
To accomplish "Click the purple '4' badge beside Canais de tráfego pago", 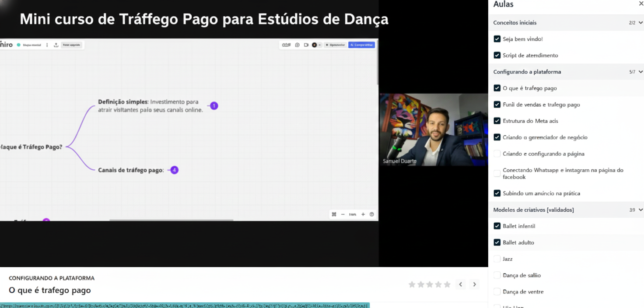I will pos(174,170).
